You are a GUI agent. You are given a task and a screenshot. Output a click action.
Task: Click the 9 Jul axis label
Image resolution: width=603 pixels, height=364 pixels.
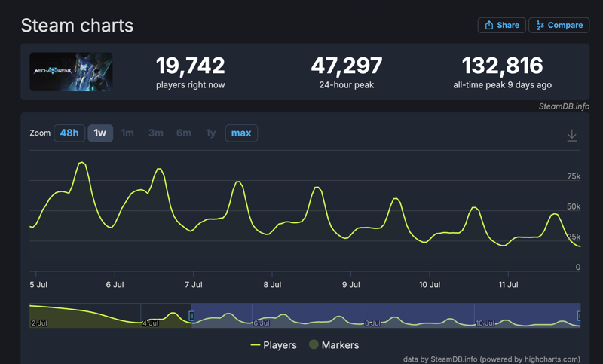351,285
